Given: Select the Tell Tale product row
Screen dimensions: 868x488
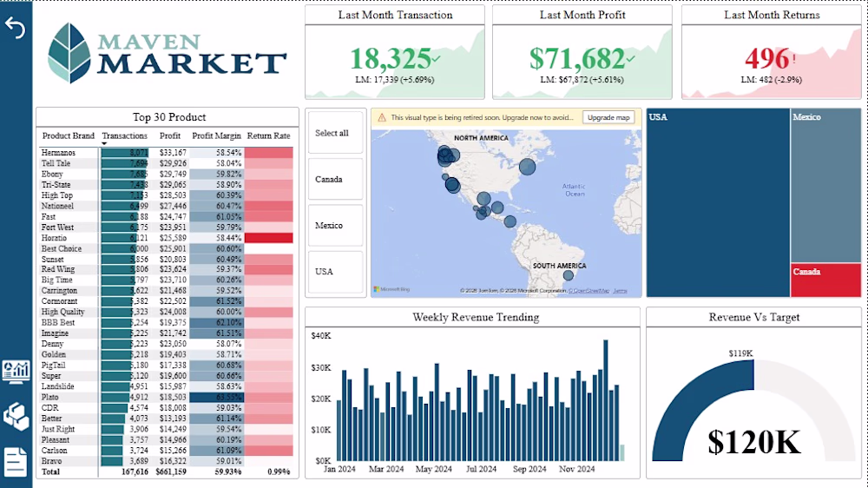Looking at the screenshot, I should (x=168, y=163).
